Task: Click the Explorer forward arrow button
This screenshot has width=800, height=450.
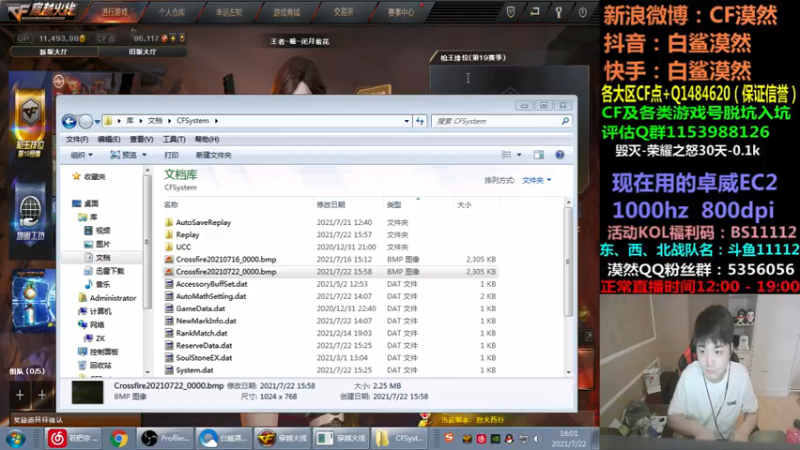Action: click(86, 121)
